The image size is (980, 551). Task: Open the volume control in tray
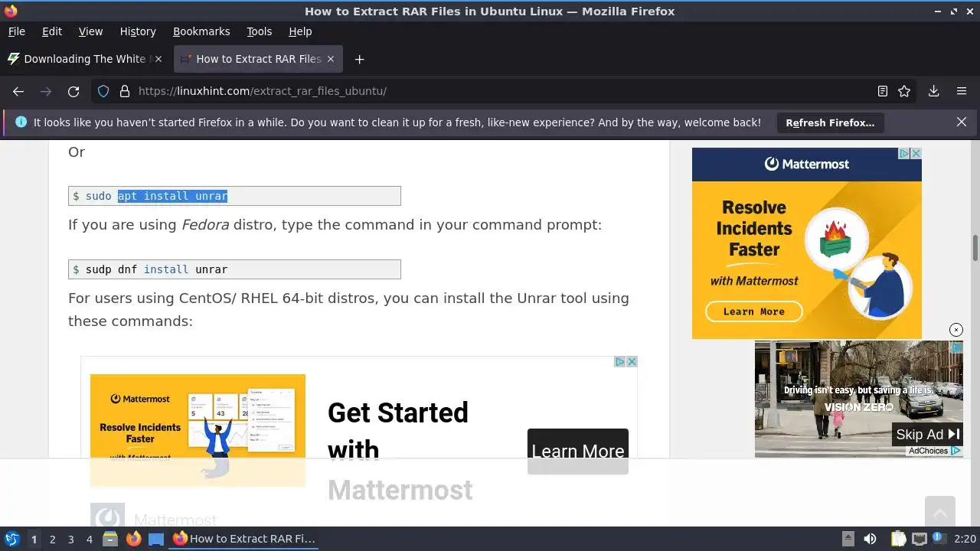click(870, 539)
